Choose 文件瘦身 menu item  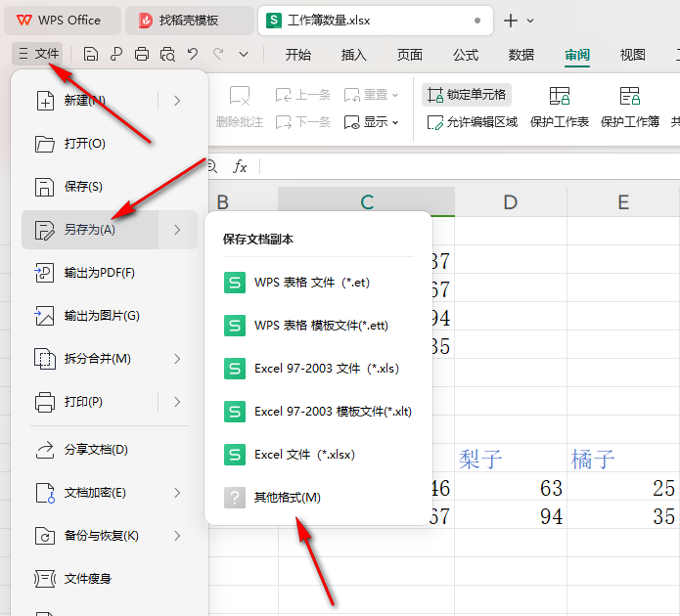[110, 579]
